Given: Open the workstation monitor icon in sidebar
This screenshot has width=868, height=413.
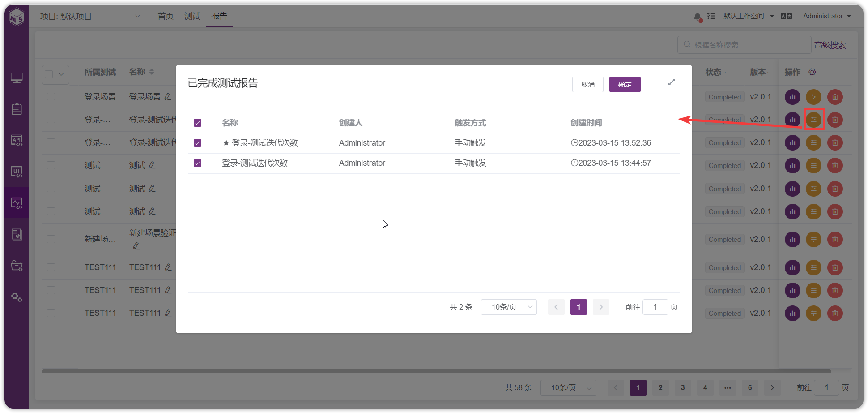Looking at the screenshot, I should (x=17, y=78).
